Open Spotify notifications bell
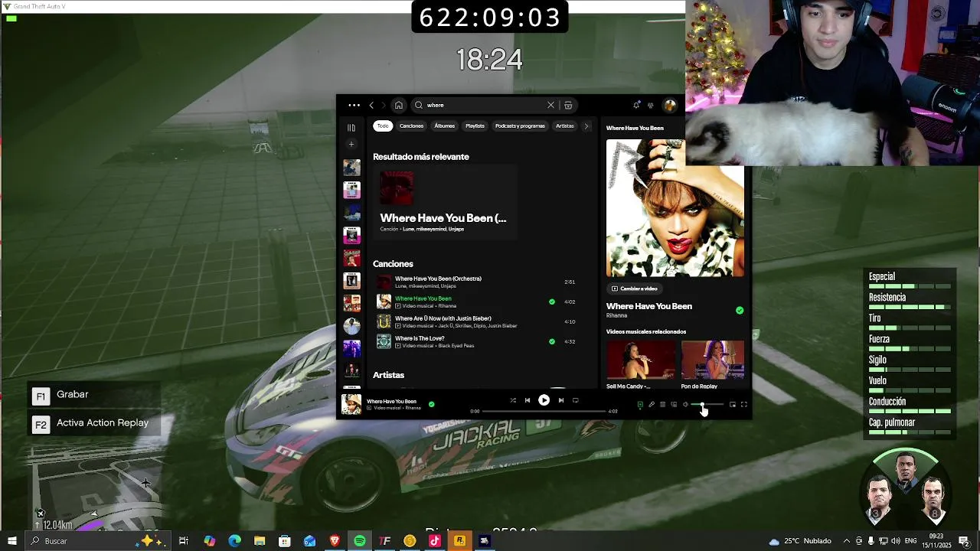 point(636,105)
